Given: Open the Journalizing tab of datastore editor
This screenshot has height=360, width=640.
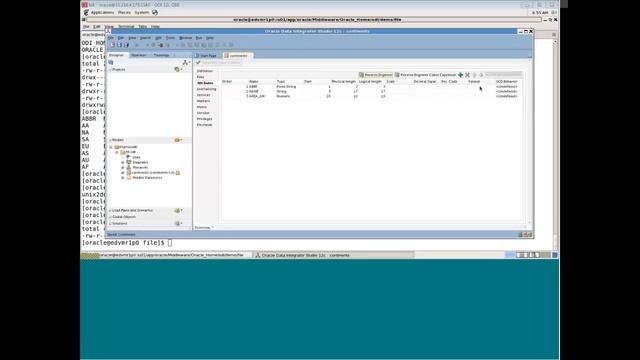Looking at the screenshot, I should pos(207,89).
